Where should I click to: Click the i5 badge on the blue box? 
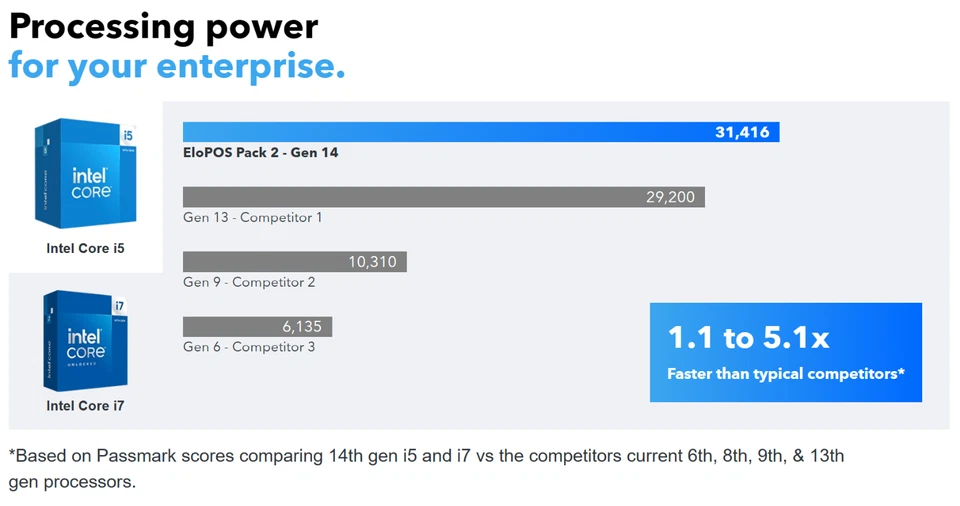pyautogui.click(x=126, y=134)
